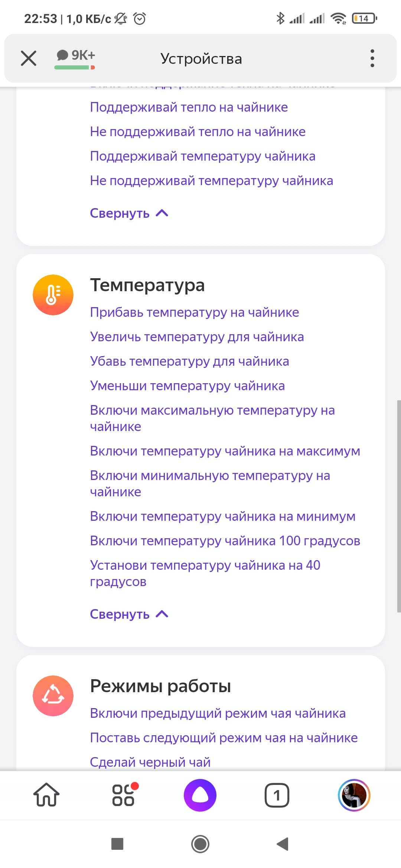This screenshot has width=401, height=868.
Task: Select "Прибавь температуру на чайнике" command
Action: [x=195, y=312]
